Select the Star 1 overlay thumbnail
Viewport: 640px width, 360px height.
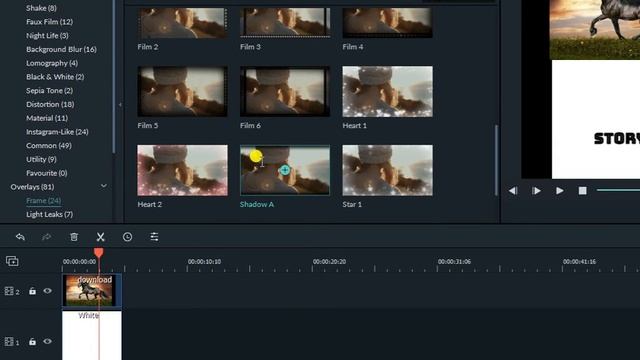click(x=387, y=170)
